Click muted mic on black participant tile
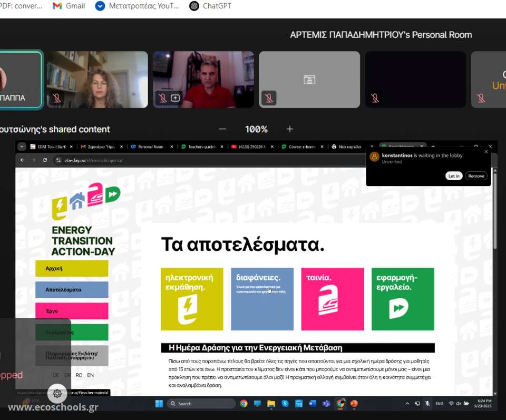The height and width of the screenshot is (420, 506). (x=375, y=97)
